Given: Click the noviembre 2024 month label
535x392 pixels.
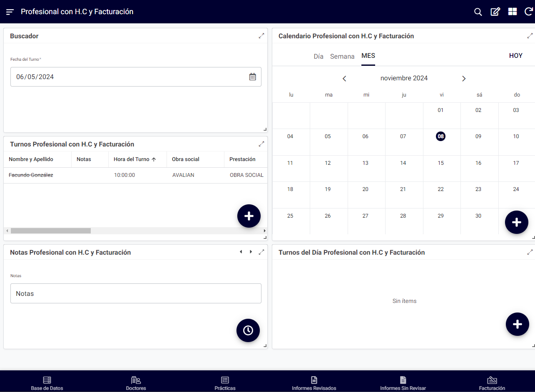Looking at the screenshot, I should [404, 78].
